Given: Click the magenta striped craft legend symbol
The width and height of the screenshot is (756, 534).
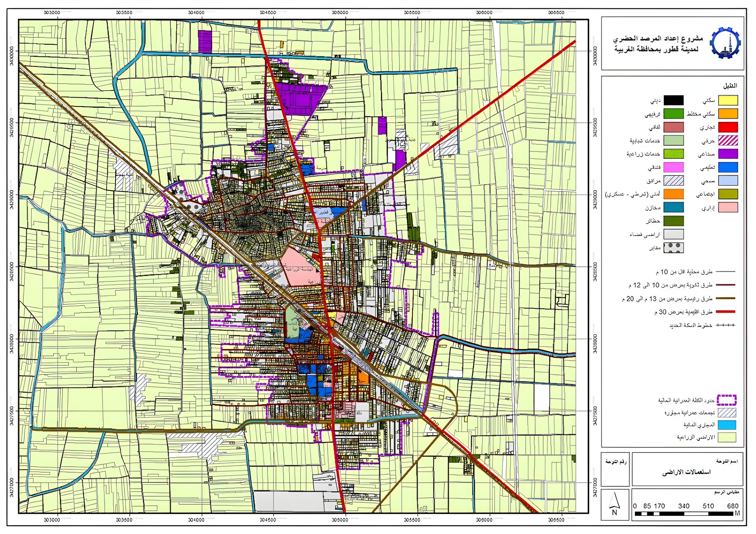Looking at the screenshot, I should coord(728,140).
